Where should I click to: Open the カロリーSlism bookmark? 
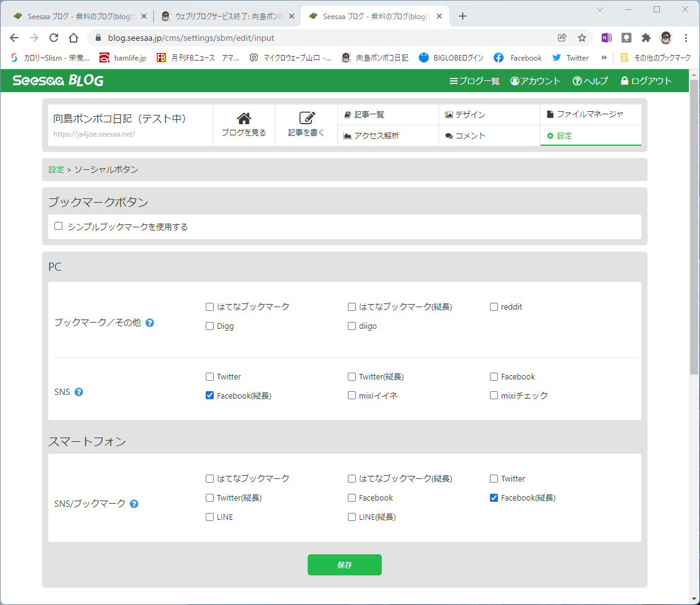coord(50,57)
